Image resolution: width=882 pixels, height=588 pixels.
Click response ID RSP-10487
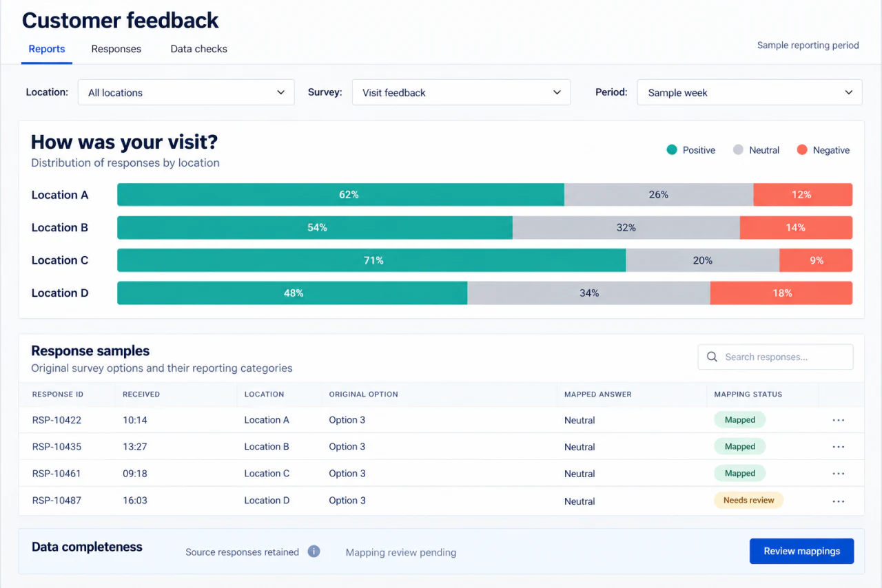point(57,501)
